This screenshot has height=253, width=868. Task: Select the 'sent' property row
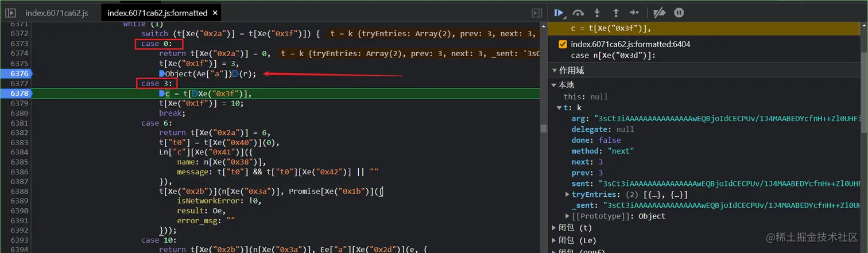click(x=715, y=184)
